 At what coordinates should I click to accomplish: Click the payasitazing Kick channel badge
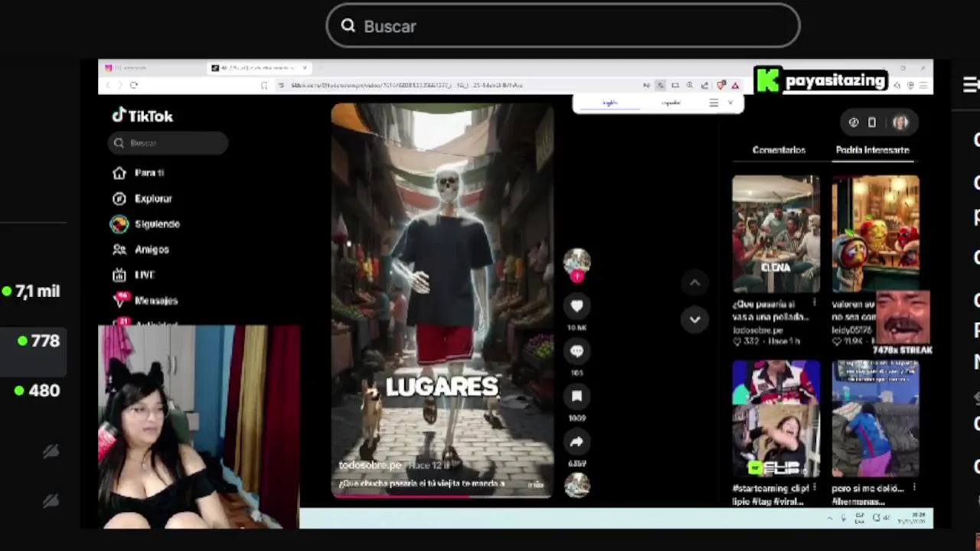pos(821,80)
